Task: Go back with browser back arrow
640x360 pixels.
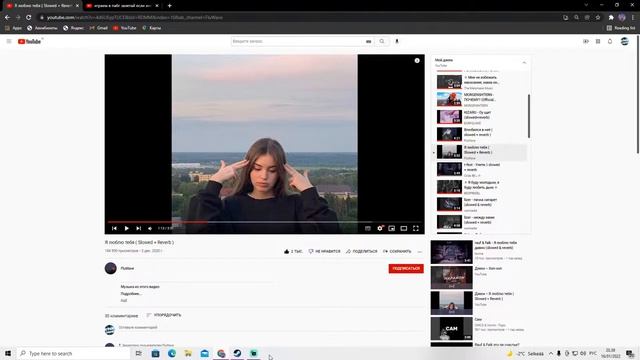Action: 7,18
